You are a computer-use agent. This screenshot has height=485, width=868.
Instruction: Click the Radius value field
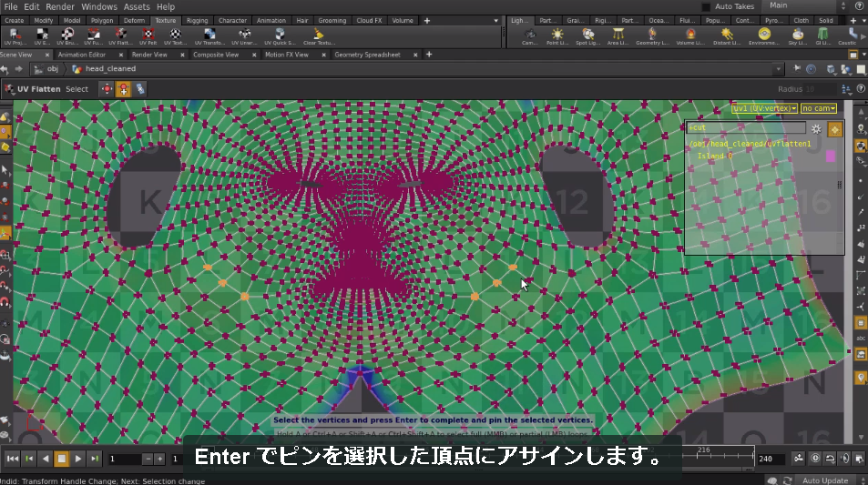(x=821, y=89)
